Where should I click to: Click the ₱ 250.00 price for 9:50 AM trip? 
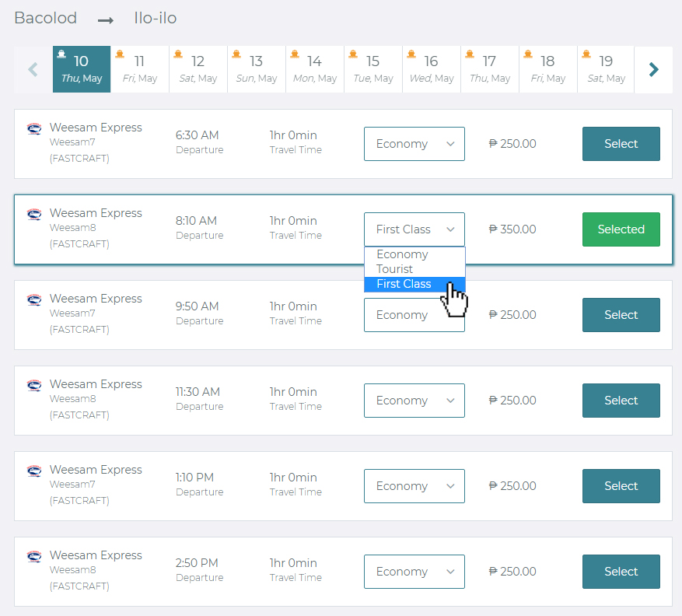click(x=512, y=315)
